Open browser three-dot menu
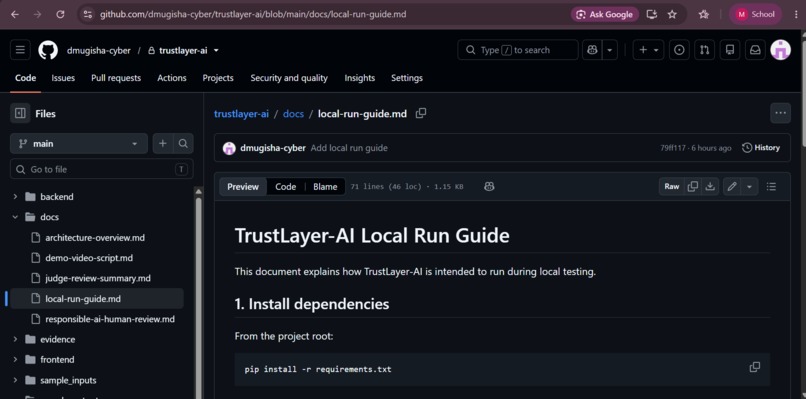806x399 pixels. pyautogui.click(x=796, y=14)
